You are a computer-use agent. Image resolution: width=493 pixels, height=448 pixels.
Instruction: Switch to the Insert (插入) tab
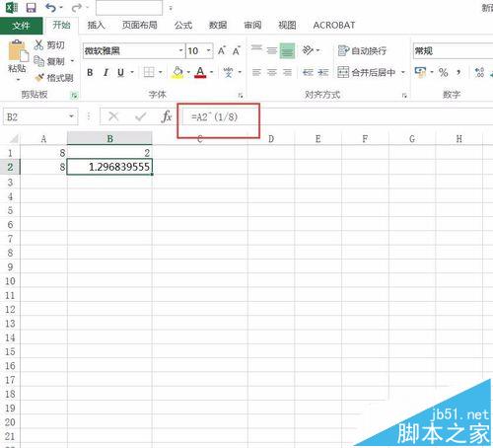click(96, 25)
